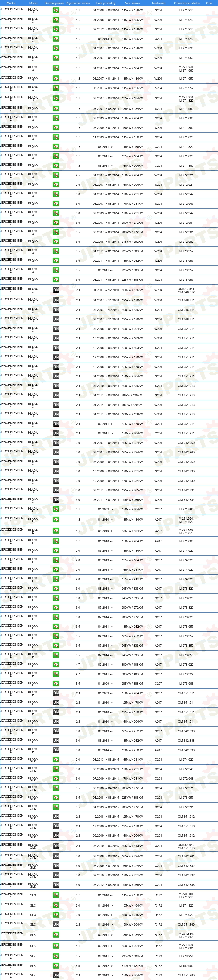Click engine code OM 642.835

pos(186,885)
